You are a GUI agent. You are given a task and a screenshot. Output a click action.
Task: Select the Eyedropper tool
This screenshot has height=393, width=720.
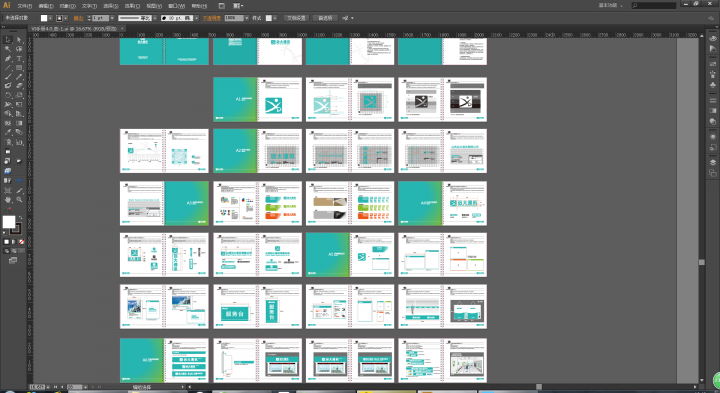pyautogui.click(x=8, y=132)
